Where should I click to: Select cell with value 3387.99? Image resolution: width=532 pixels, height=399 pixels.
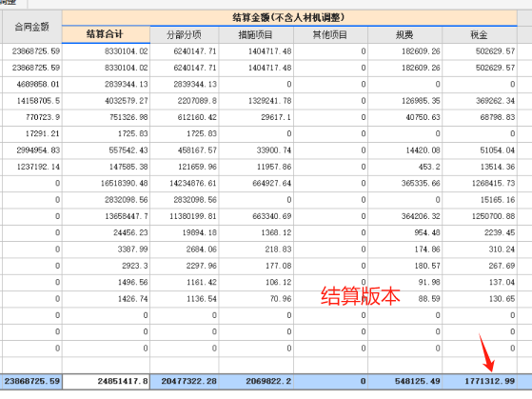click(106, 249)
